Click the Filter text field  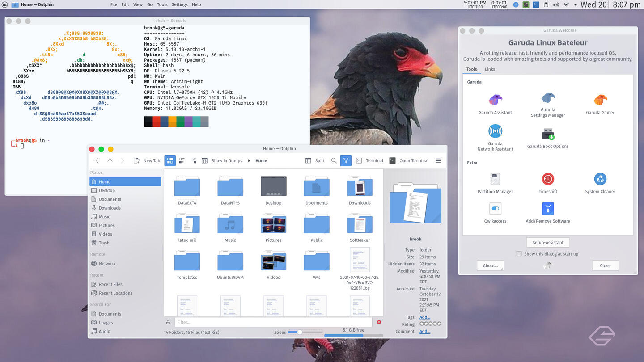[x=273, y=322]
